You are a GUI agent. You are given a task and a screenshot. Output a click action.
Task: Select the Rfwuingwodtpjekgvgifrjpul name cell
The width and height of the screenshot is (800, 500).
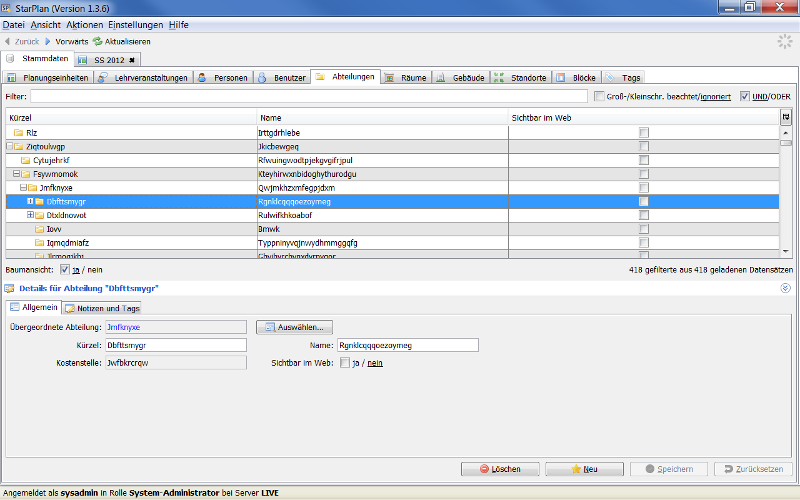pos(383,160)
